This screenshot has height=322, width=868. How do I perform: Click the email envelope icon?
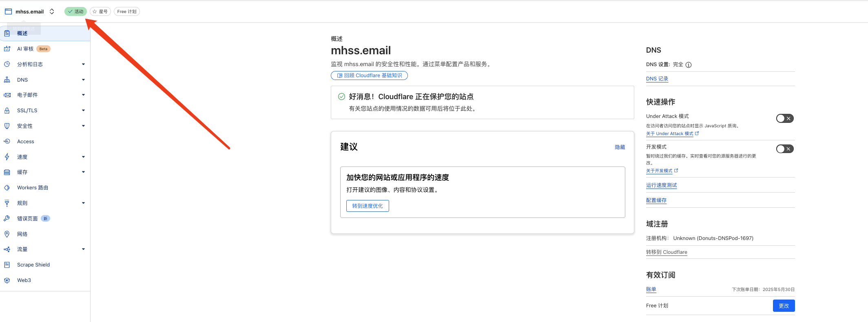tap(7, 95)
